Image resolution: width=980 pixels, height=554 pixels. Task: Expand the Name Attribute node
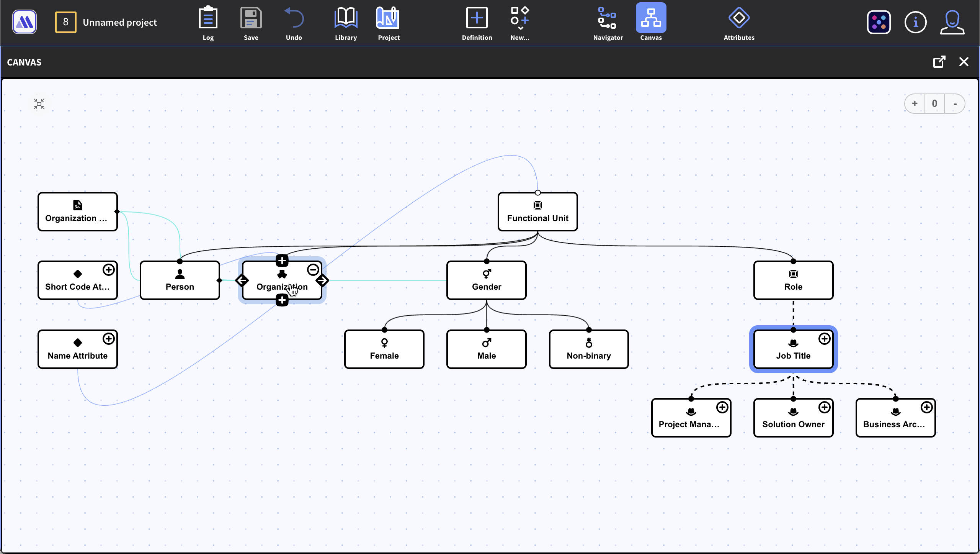tap(109, 339)
